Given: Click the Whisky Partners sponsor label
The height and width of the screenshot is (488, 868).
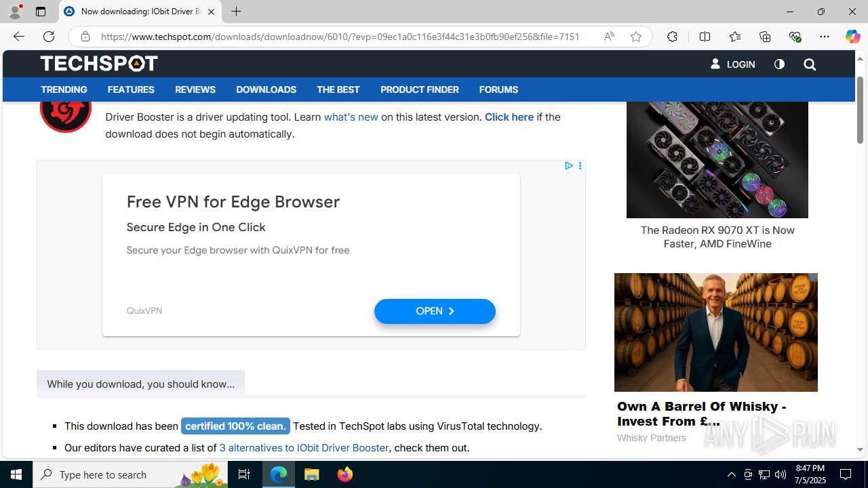Looking at the screenshot, I should click(x=651, y=439).
